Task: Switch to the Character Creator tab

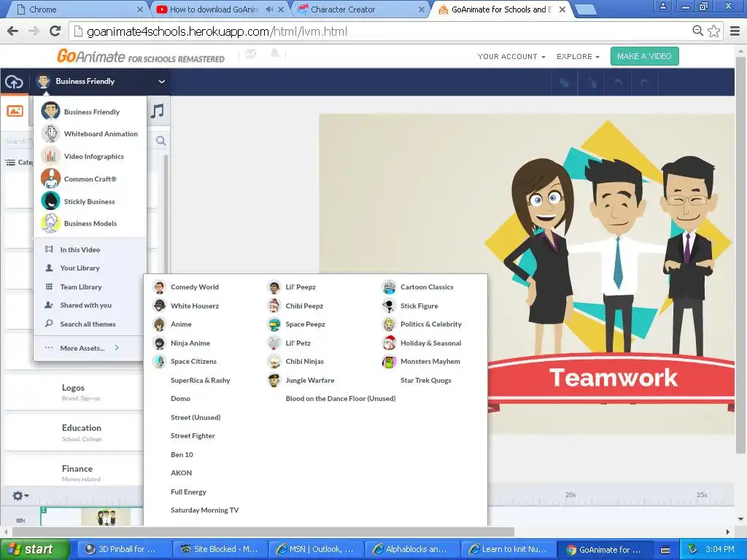Action: tap(360, 9)
